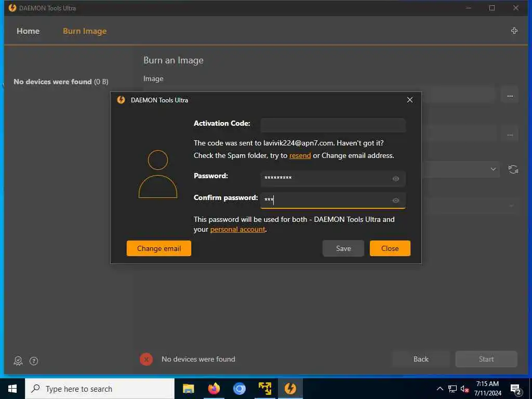Open the Windows Start menu
The height and width of the screenshot is (399, 532).
[x=12, y=389]
